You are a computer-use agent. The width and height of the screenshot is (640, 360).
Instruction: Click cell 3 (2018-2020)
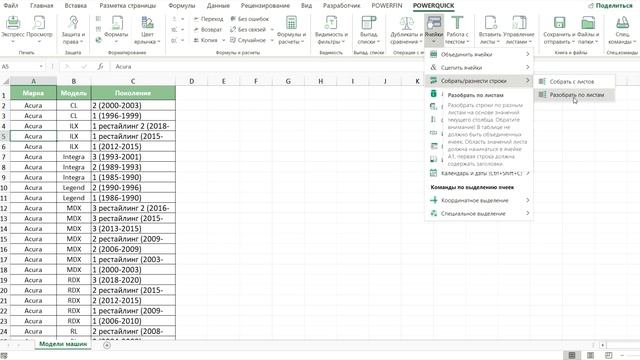click(x=133, y=280)
